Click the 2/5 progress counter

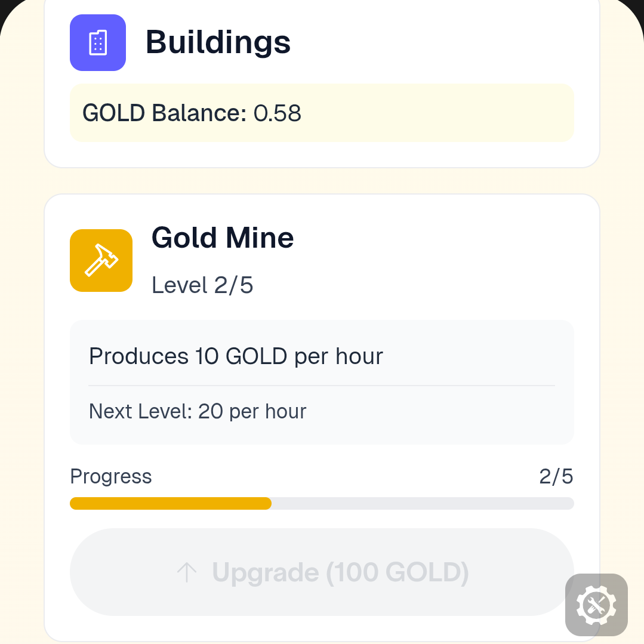coord(556,477)
